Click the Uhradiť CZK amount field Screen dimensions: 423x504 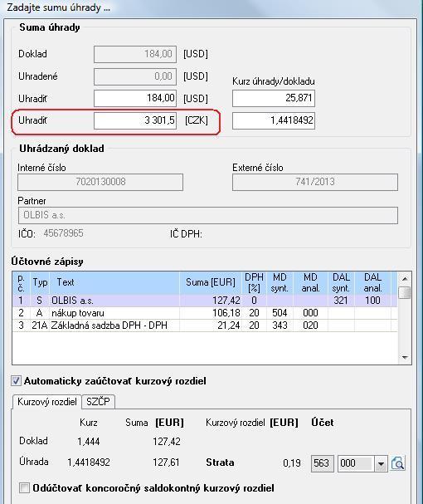coord(135,120)
